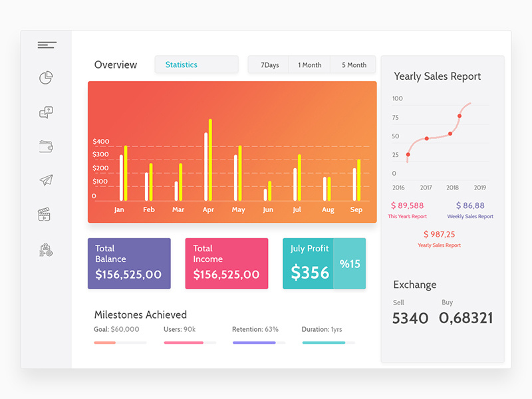This screenshot has width=532, height=399.
Task: Enable the 1 Month view
Action: pyautogui.click(x=309, y=65)
